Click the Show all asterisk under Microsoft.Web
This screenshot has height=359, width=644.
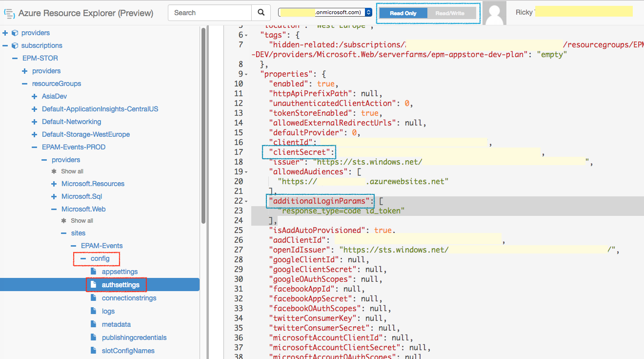(x=64, y=221)
